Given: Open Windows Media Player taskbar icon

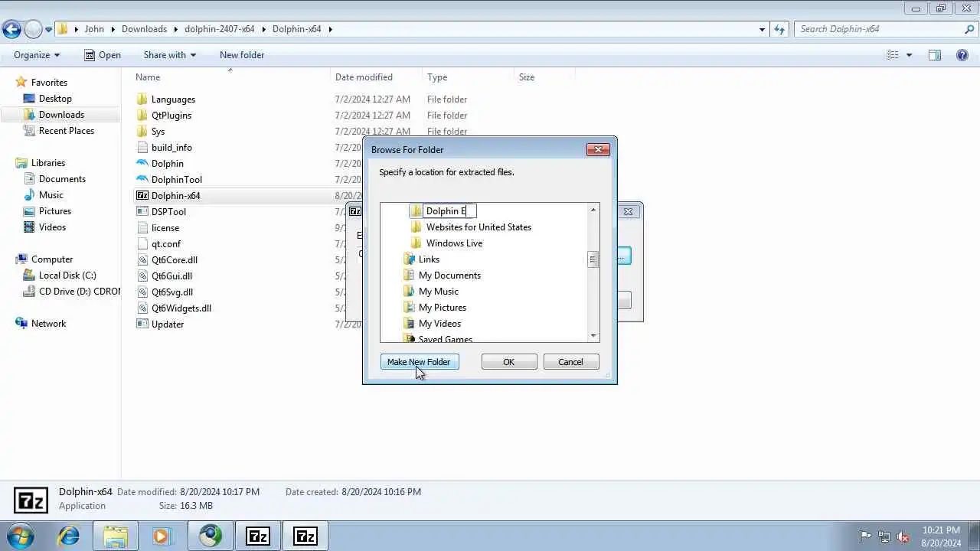Looking at the screenshot, I should pos(162,536).
